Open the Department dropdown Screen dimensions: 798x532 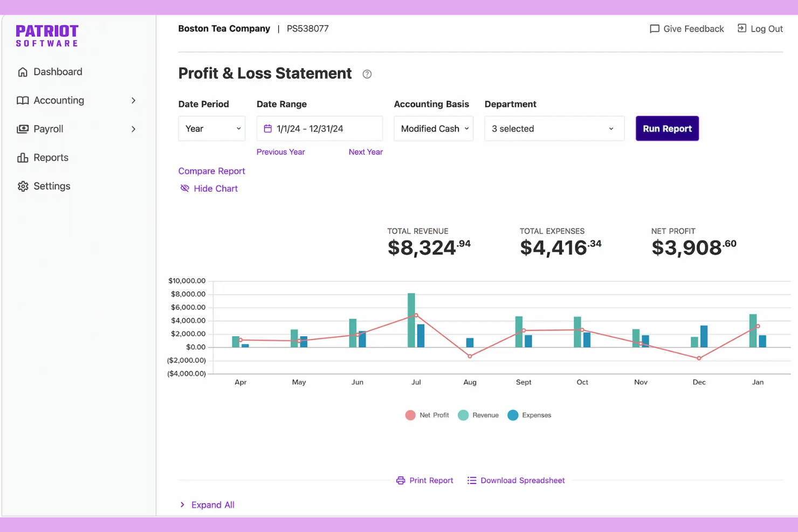tap(554, 129)
